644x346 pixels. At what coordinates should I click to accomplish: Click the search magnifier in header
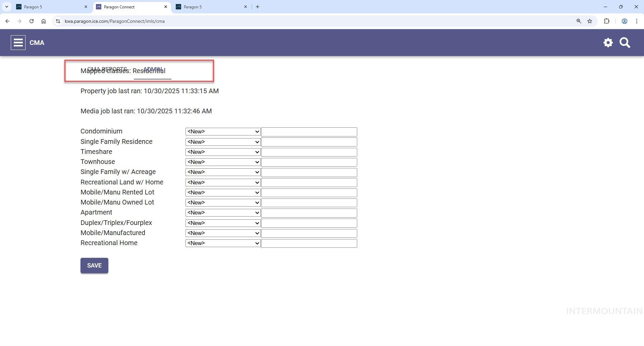[625, 43]
